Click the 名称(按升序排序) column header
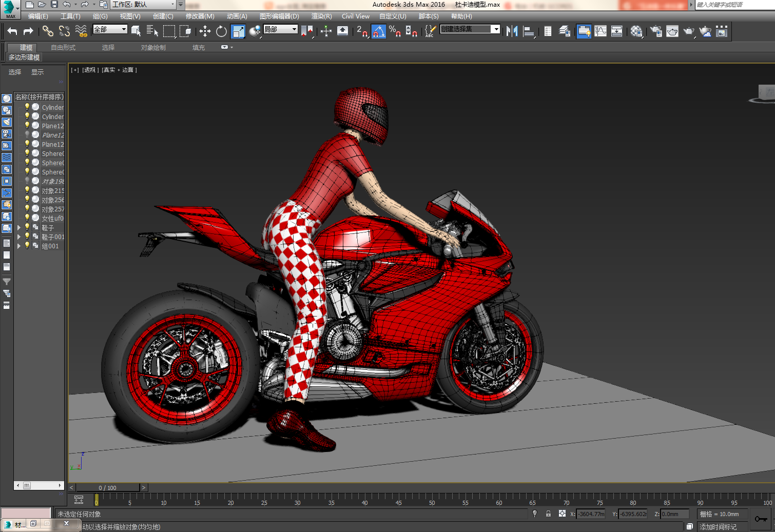This screenshot has width=775, height=532. pos(39,97)
